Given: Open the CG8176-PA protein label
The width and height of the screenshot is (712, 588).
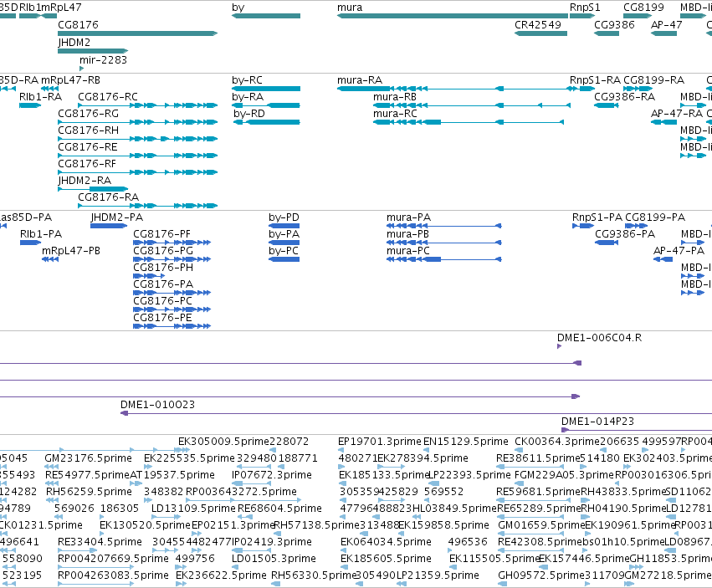Looking at the screenshot, I should pos(163,284).
